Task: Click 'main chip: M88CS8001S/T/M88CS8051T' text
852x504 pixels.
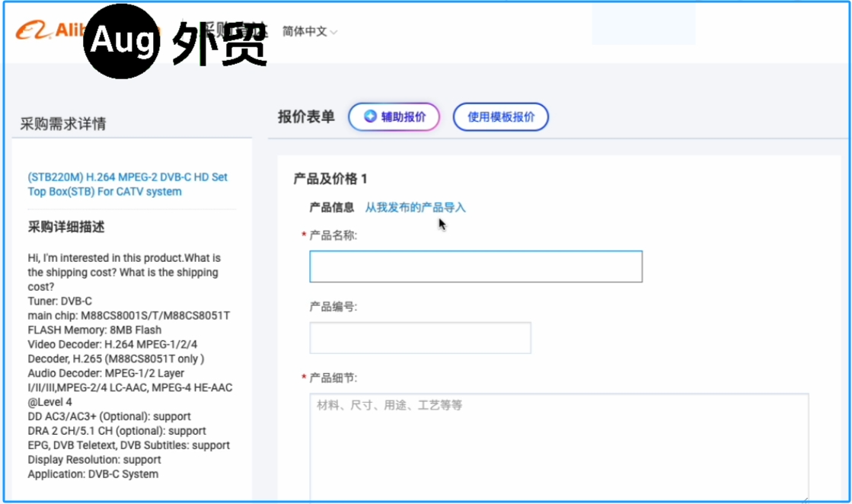Action: click(129, 315)
